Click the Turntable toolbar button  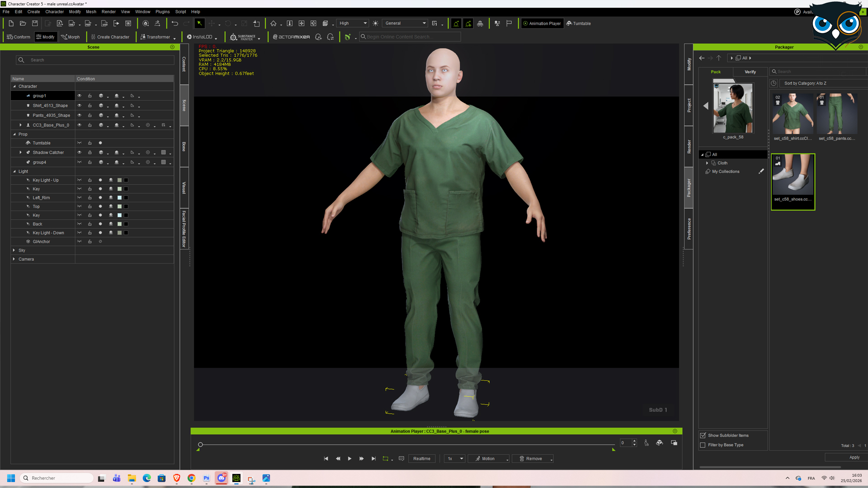pos(579,23)
